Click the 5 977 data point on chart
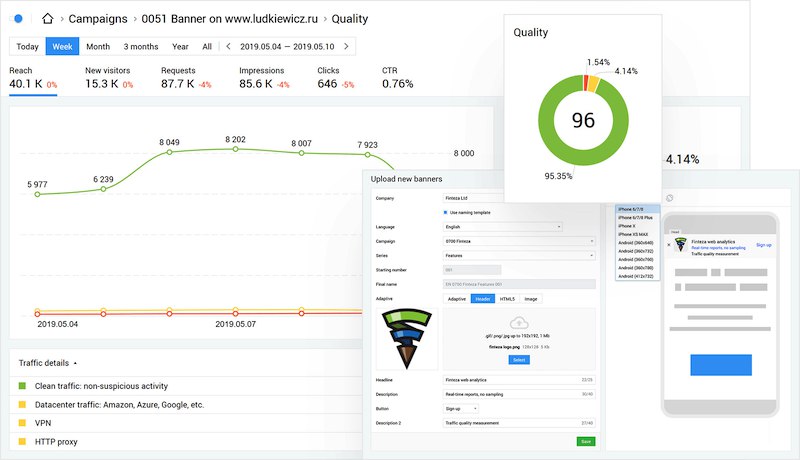This screenshot has height=460, width=800. click(x=37, y=194)
